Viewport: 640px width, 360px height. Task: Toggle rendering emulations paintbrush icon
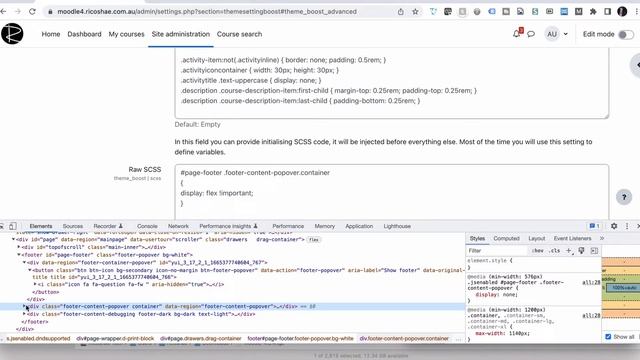point(581,250)
